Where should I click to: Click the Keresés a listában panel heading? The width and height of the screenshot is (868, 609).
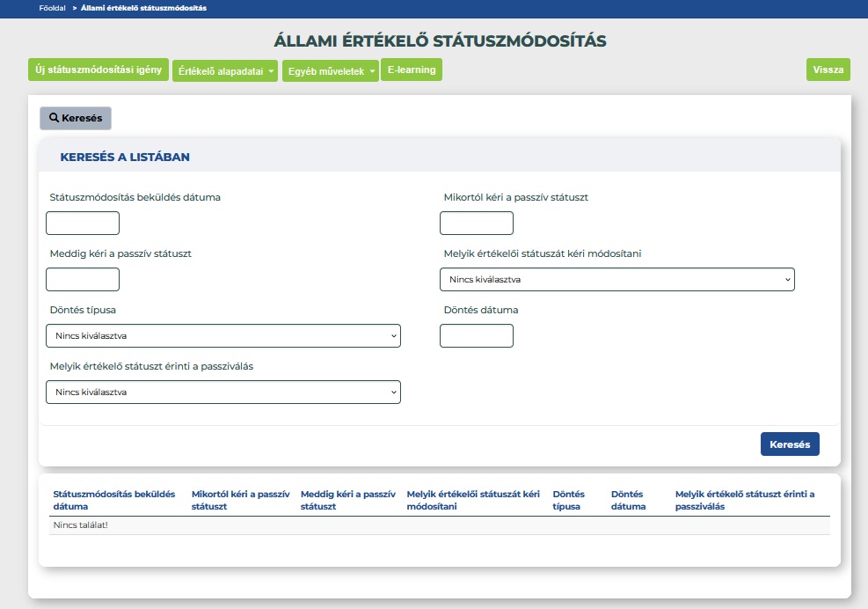(125, 157)
